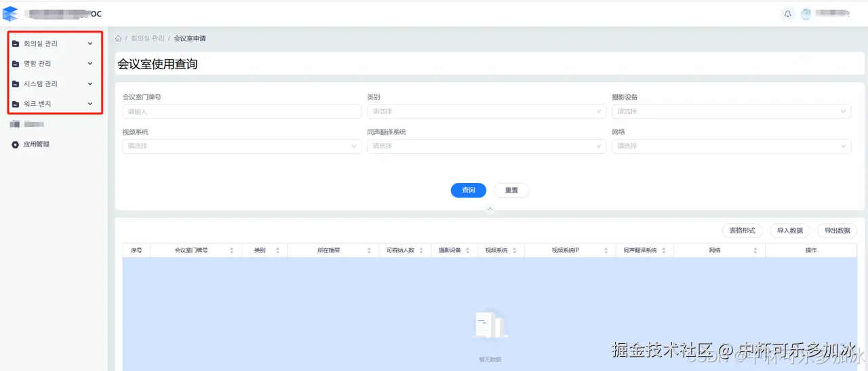
Task: Click folder icon beside 명함 관리
Action: pos(16,64)
